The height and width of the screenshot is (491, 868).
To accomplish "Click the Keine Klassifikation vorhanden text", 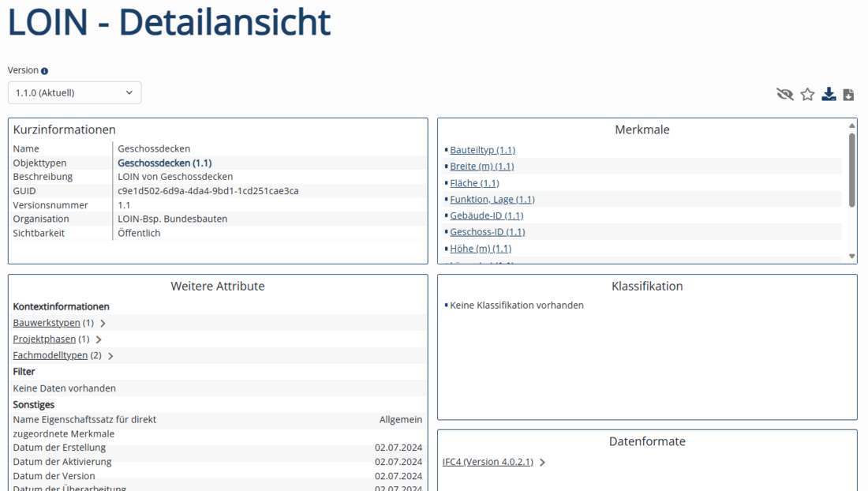I will click(517, 305).
